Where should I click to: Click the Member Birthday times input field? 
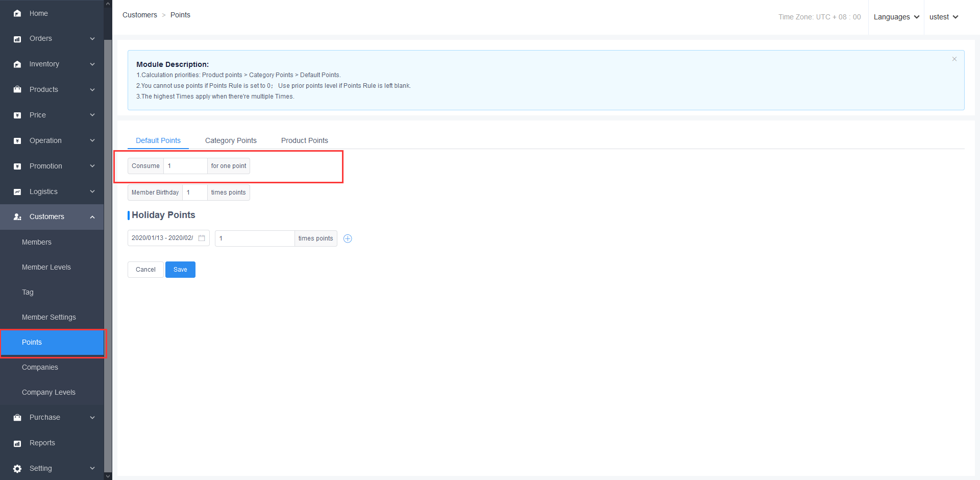(x=194, y=193)
